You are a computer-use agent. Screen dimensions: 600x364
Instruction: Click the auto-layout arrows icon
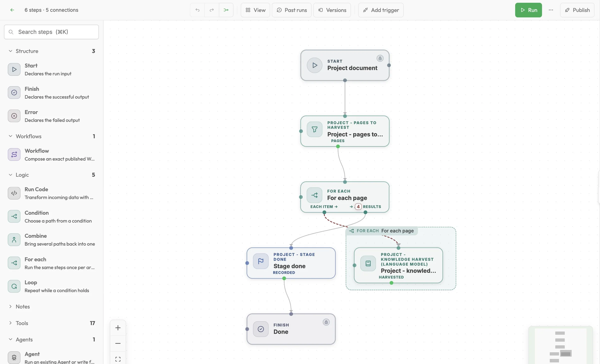pyautogui.click(x=226, y=10)
